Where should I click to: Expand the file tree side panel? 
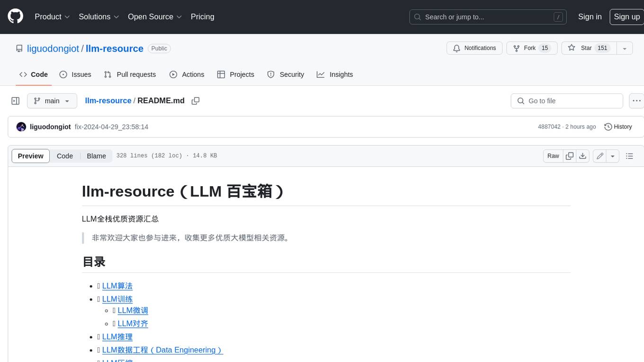[x=16, y=101]
